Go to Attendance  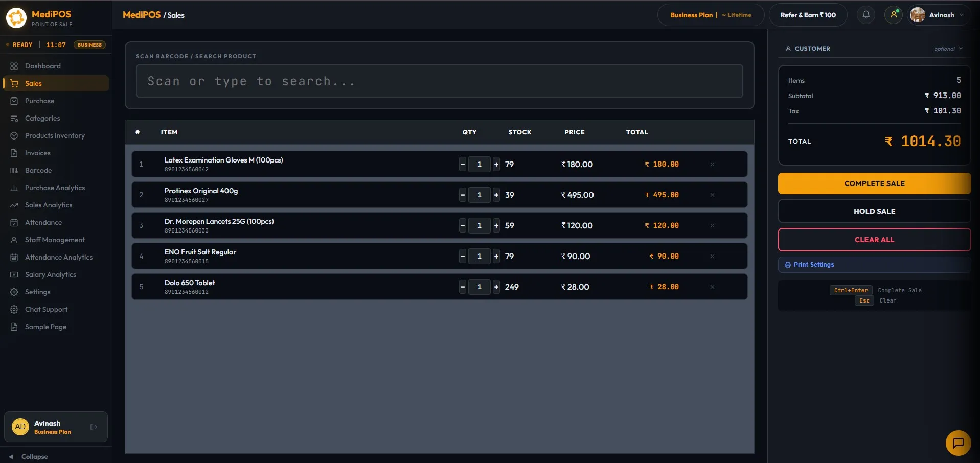click(x=56, y=222)
